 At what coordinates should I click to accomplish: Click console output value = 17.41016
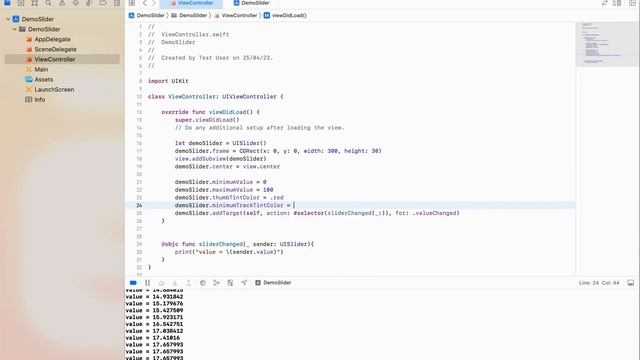[153, 338]
